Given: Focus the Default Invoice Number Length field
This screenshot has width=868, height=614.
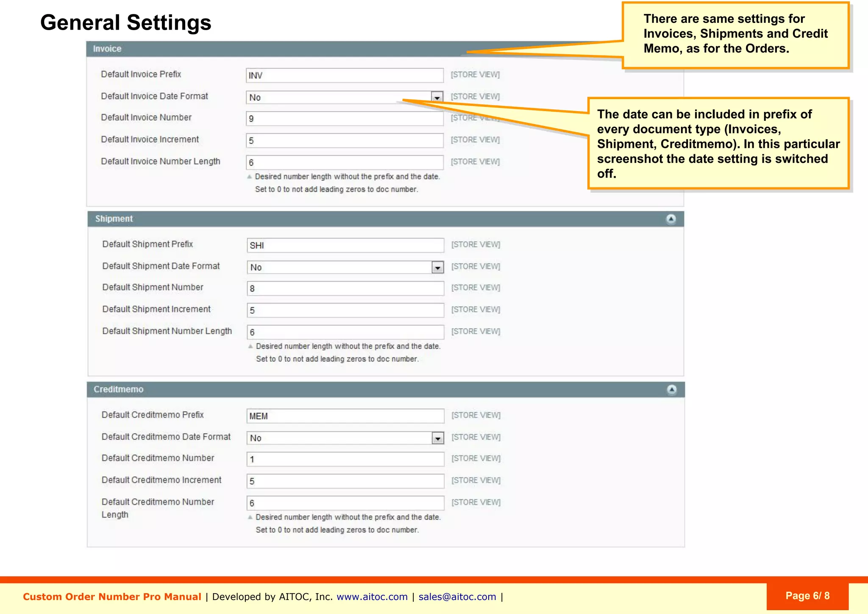Looking at the screenshot, I should click(x=345, y=162).
